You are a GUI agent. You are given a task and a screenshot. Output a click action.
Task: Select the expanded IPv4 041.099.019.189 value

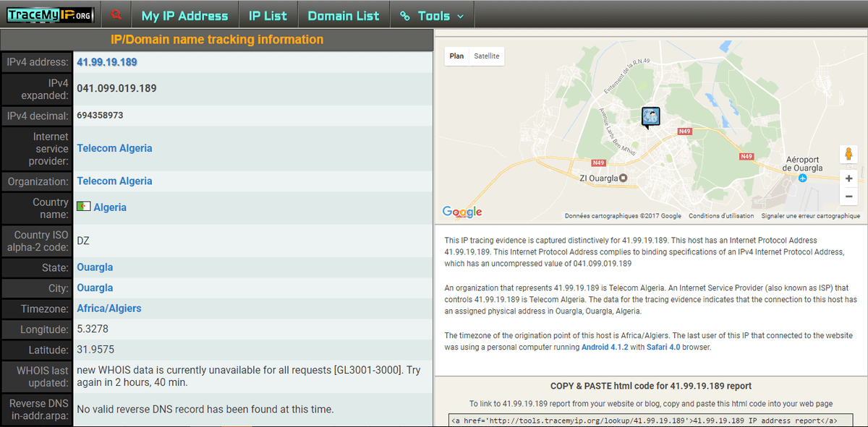point(116,89)
